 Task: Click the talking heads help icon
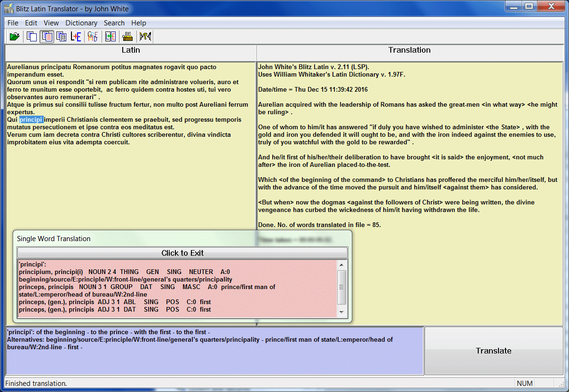tap(144, 36)
